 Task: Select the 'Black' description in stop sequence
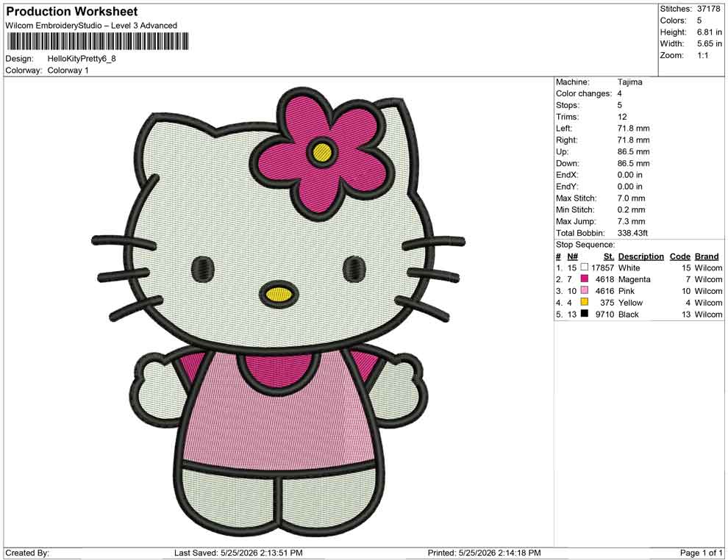click(629, 314)
